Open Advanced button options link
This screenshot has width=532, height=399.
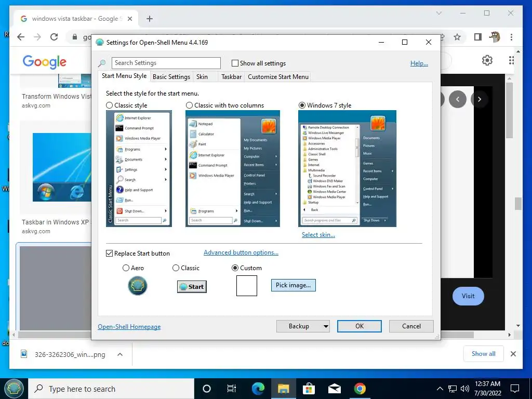point(241,252)
